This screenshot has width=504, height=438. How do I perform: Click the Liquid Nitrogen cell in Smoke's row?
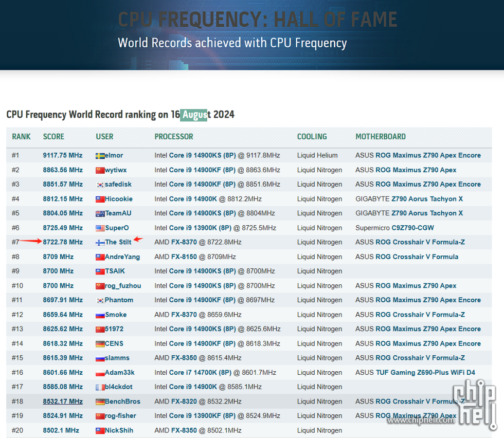pos(319,315)
